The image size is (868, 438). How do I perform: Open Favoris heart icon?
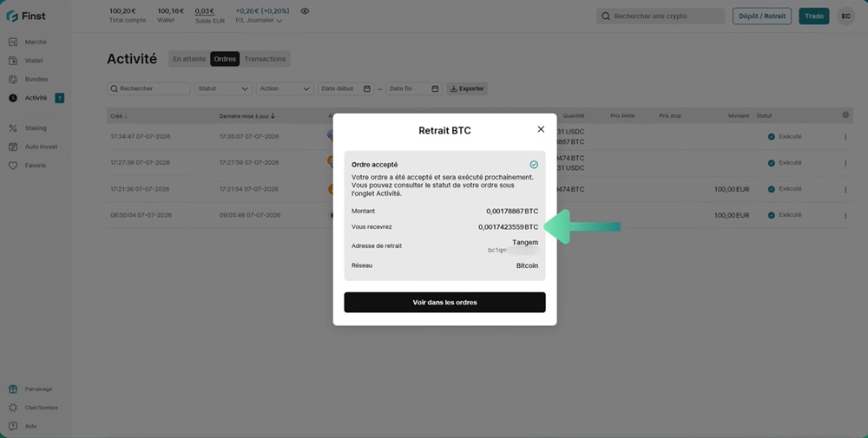coord(13,166)
